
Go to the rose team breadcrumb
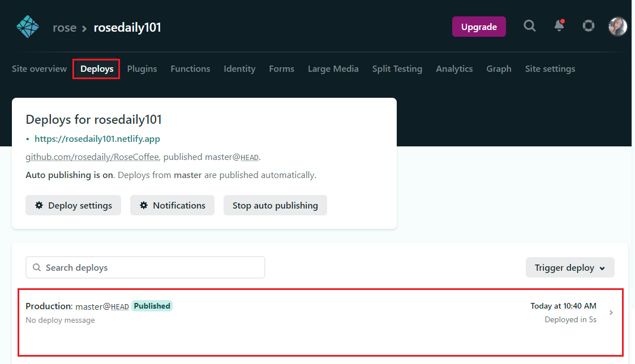click(65, 28)
